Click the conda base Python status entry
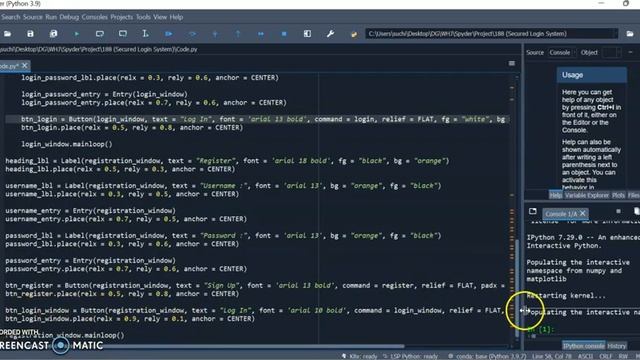 (x=487, y=356)
